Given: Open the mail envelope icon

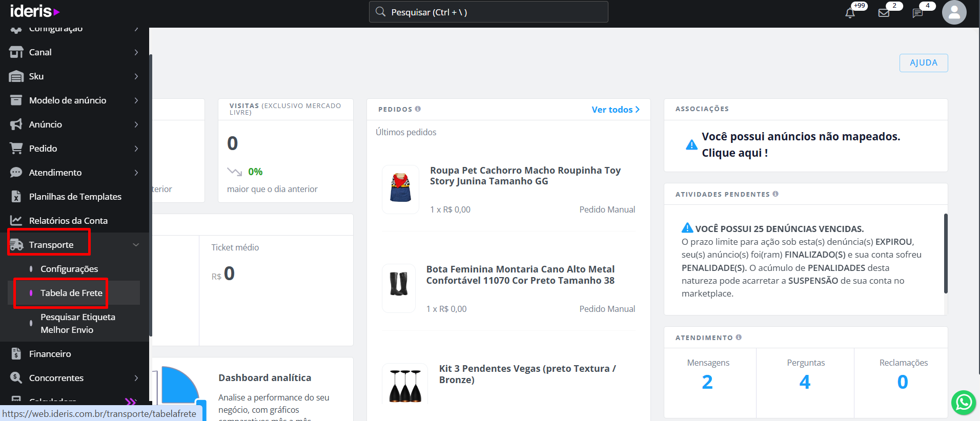Looking at the screenshot, I should [x=884, y=13].
